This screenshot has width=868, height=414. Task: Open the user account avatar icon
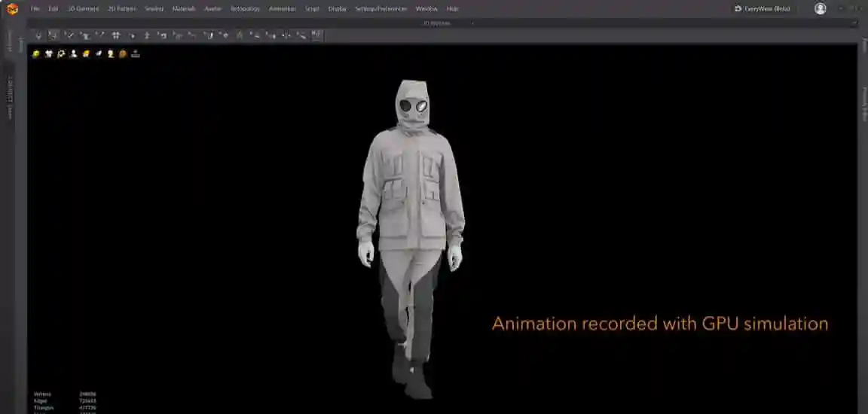tap(821, 9)
